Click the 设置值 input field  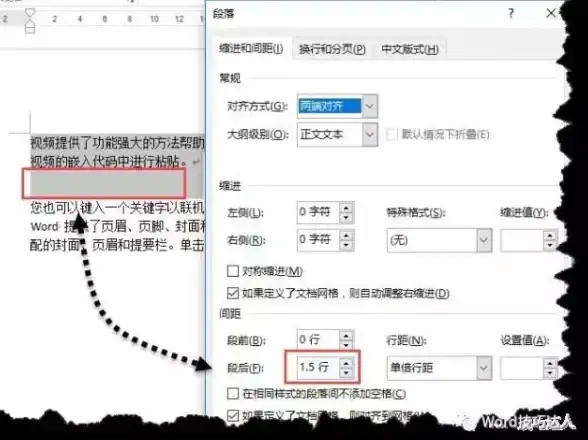[522, 368]
